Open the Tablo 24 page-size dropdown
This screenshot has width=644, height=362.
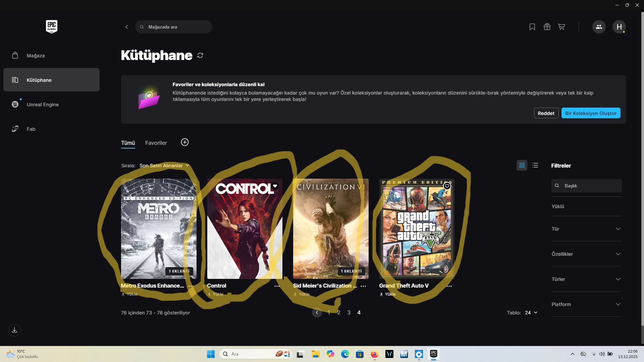point(531,312)
